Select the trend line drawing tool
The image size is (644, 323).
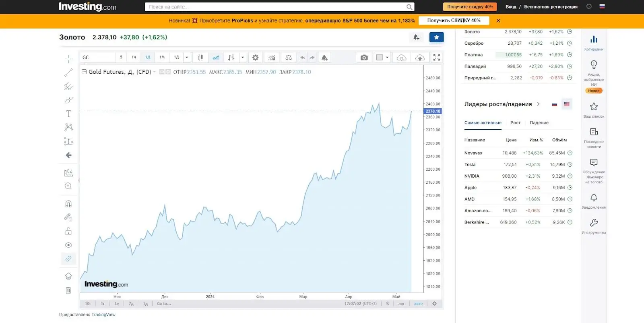point(68,72)
